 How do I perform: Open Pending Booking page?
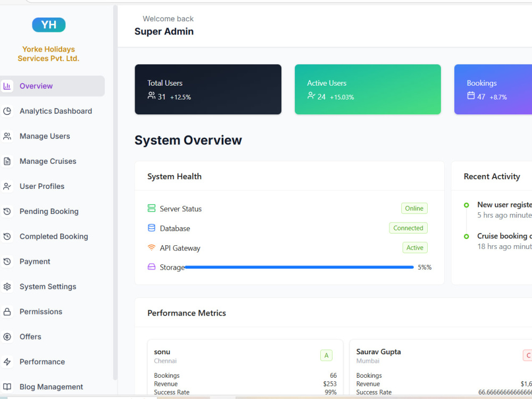coord(52,211)
